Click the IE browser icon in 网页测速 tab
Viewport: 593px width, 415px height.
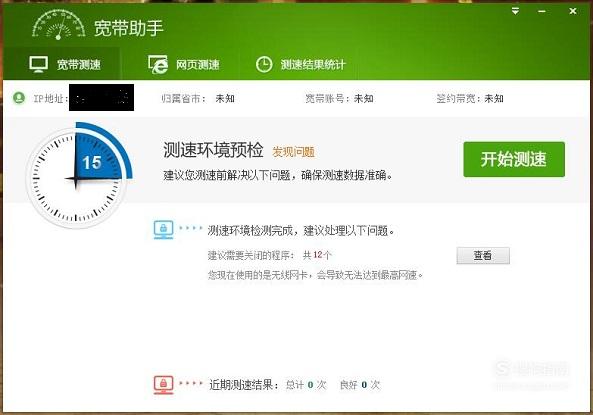tap(158, 64)
